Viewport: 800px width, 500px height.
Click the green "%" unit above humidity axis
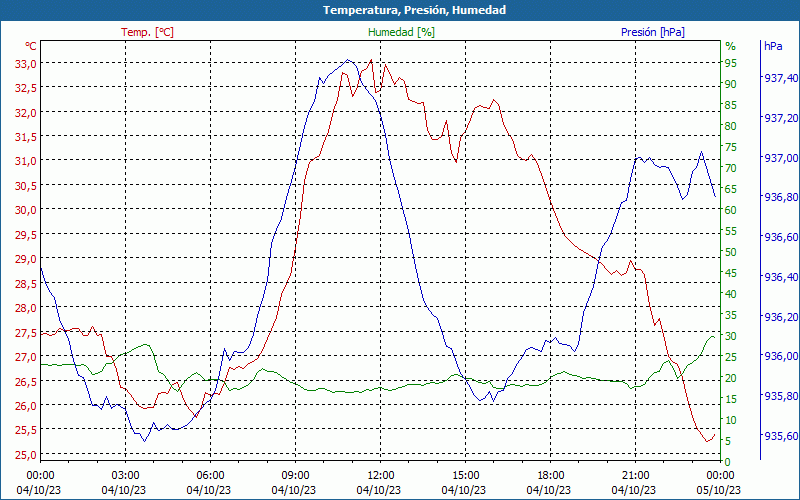coord(731,46)
